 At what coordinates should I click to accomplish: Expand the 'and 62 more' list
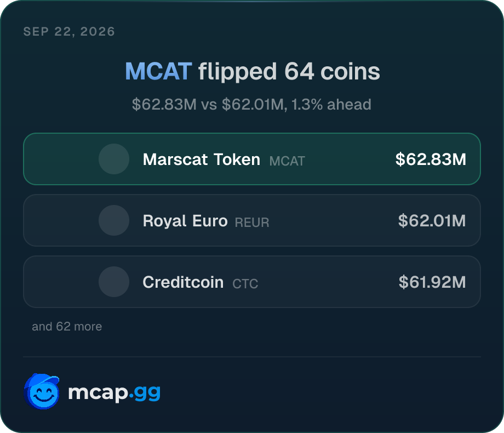tap(67, 327)
